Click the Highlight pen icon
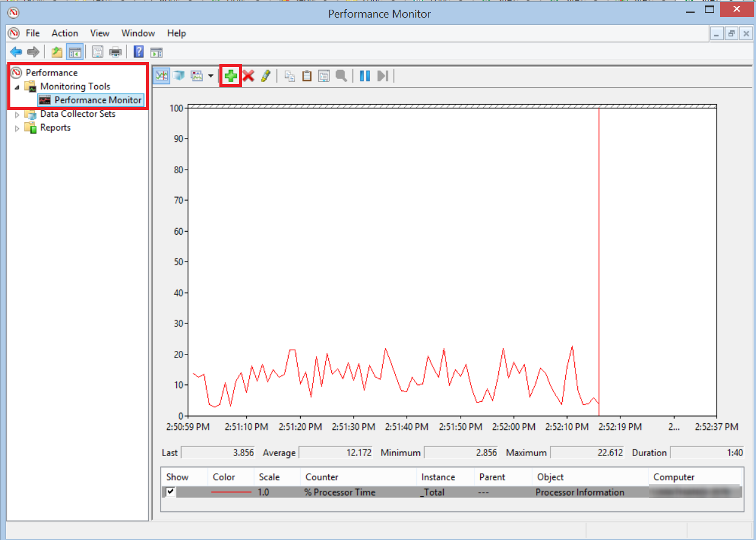 266,76
